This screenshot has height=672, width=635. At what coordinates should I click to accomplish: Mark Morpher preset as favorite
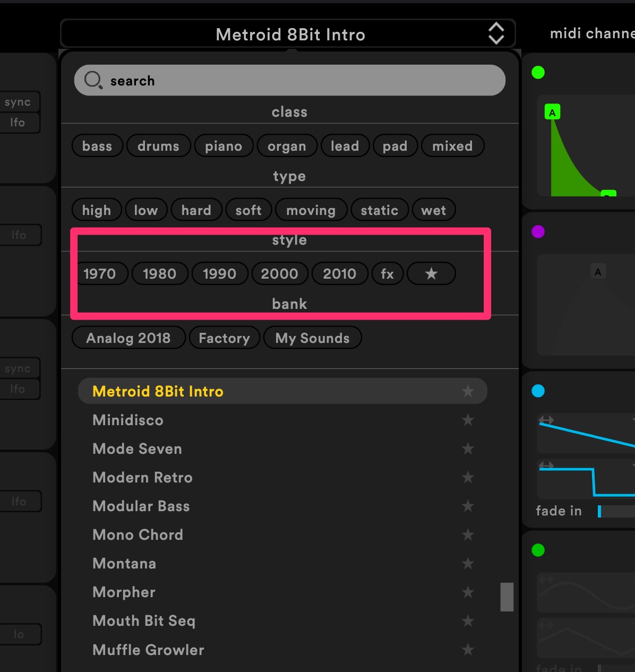pyautogui.click(x=467, y=592)
